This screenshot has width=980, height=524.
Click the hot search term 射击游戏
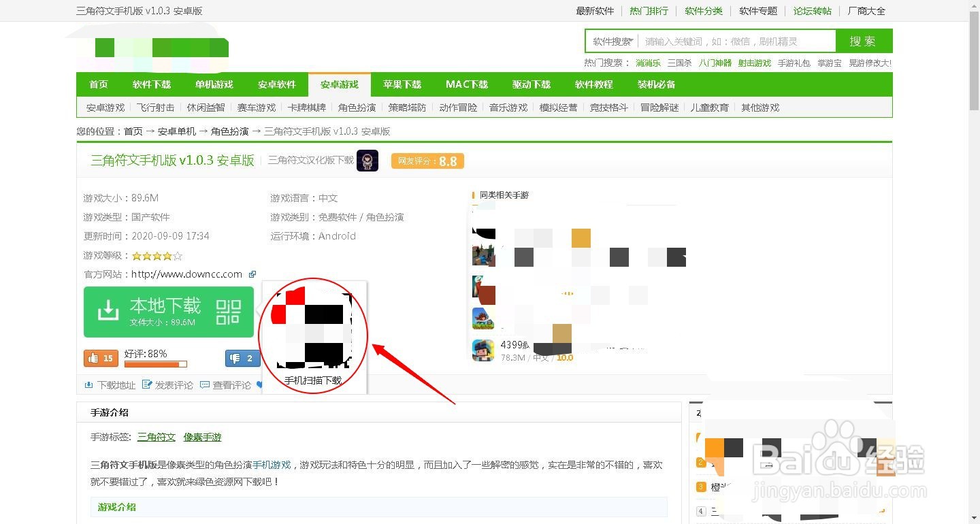tap(755, 63)
